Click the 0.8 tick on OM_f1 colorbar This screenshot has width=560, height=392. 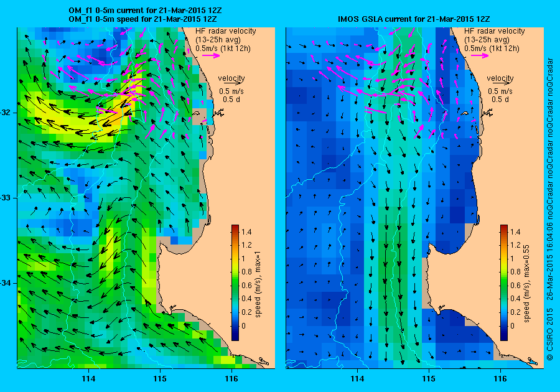[x=246, y=272]
